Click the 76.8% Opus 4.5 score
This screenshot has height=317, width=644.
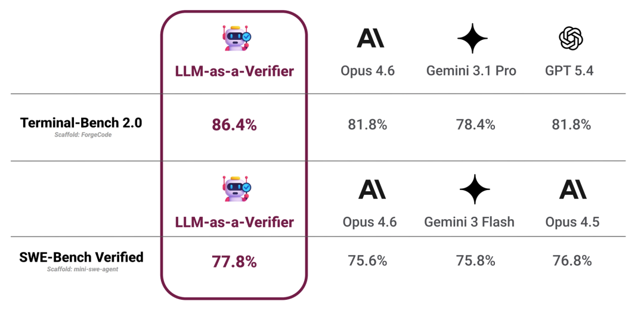(572, 260)
